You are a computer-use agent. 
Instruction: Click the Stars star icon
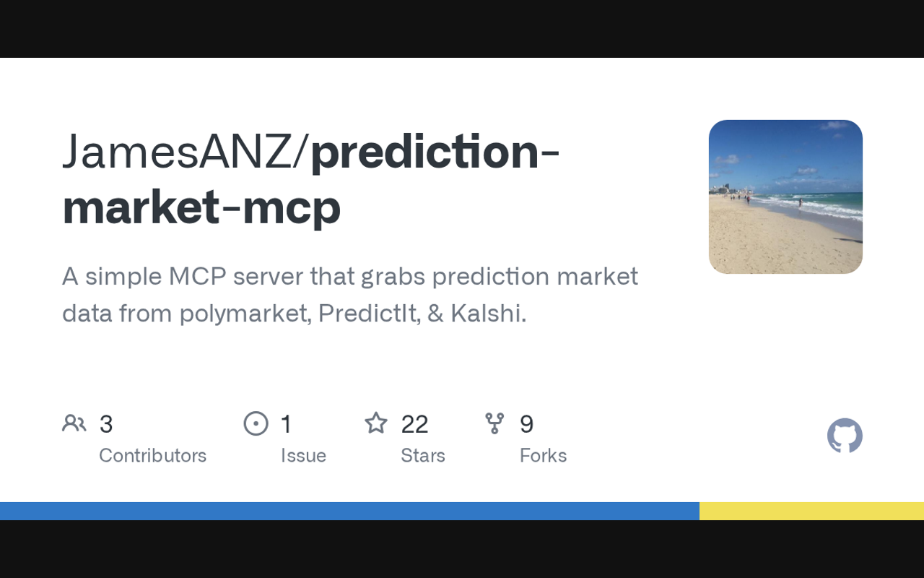click(x=376, y=423)
